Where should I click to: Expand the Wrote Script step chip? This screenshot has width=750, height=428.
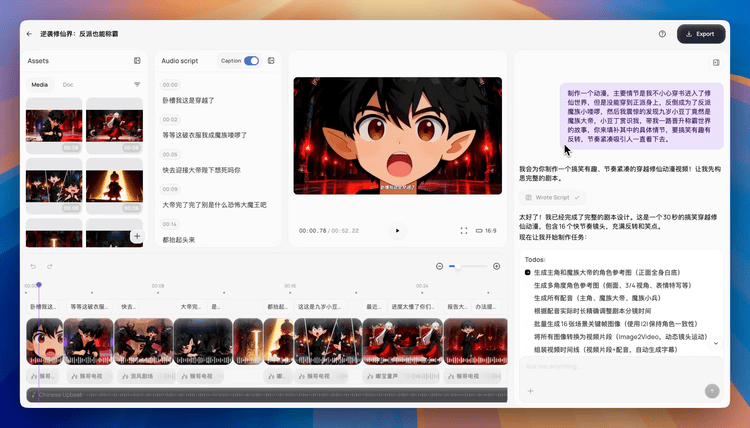coord(552,198)
